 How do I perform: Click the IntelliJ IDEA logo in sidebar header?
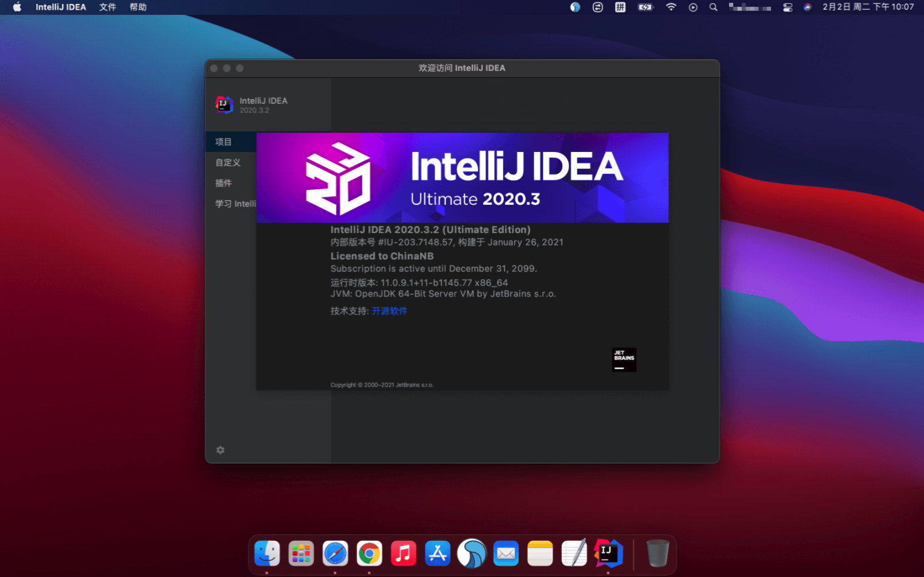[x=224, y=104]
